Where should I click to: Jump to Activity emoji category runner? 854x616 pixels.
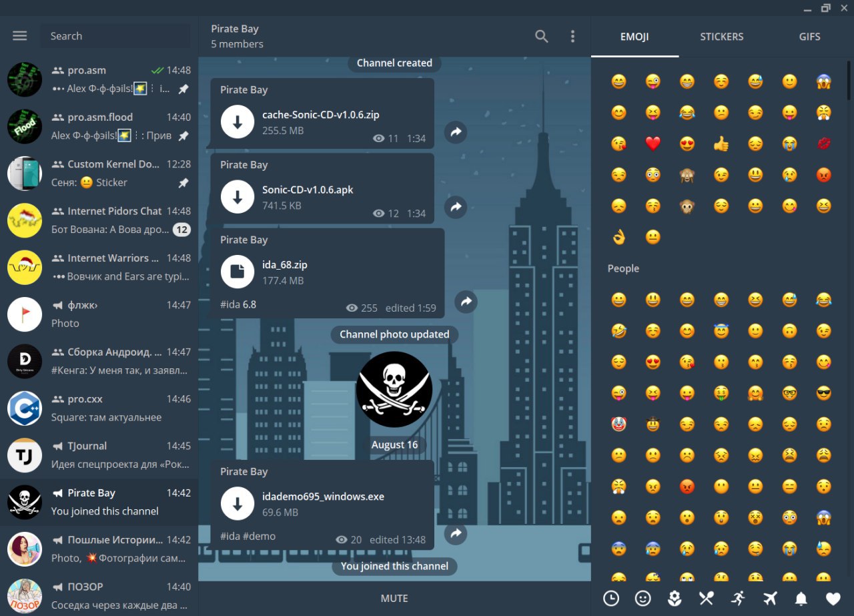tap(738, 599)
